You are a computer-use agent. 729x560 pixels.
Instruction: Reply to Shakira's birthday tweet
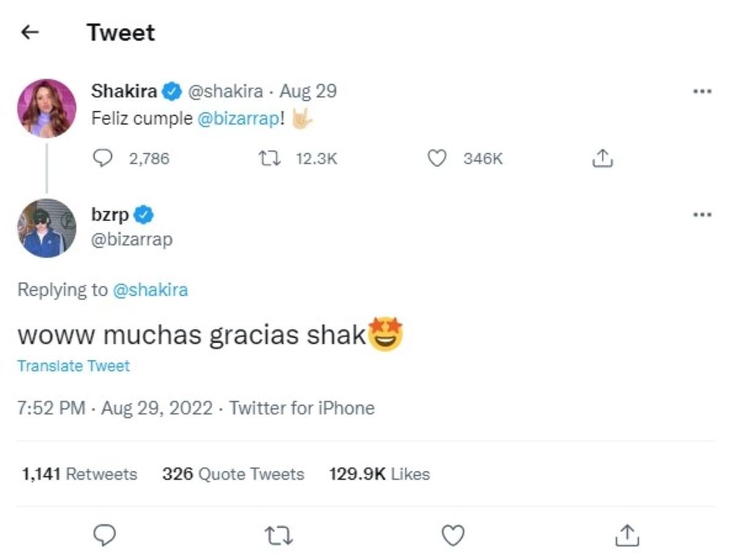[103, 159]
